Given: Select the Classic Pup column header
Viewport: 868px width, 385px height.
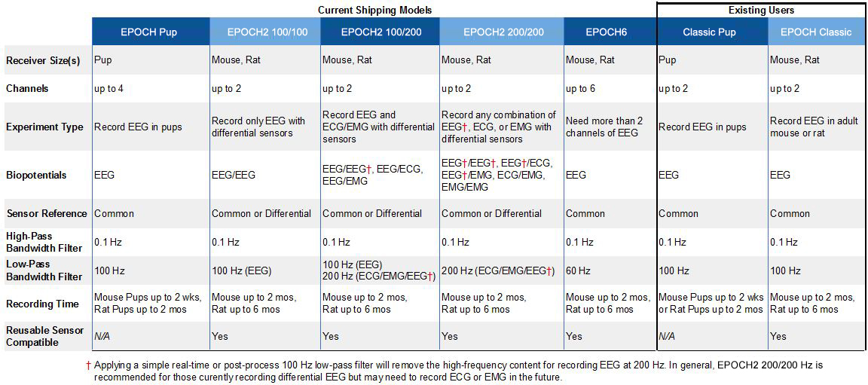Looking at the screenshot, I should tap(709, 32).
